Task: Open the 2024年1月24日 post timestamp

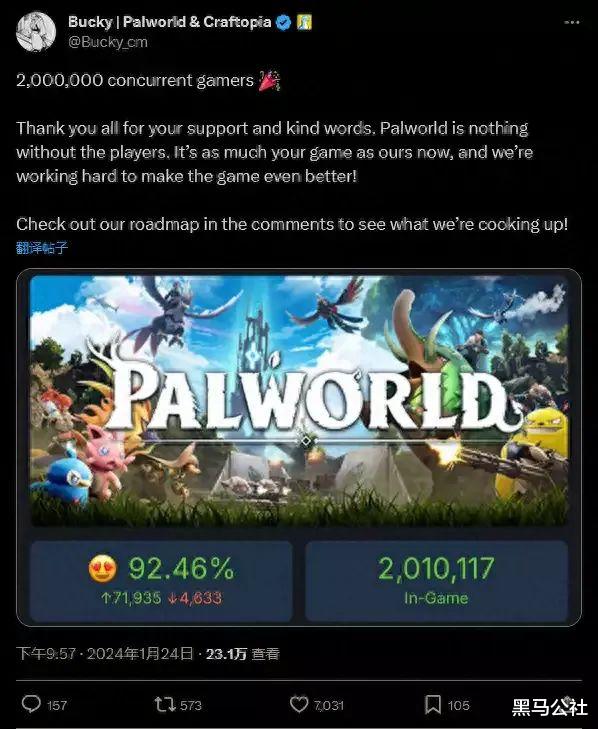Action: 140,654
